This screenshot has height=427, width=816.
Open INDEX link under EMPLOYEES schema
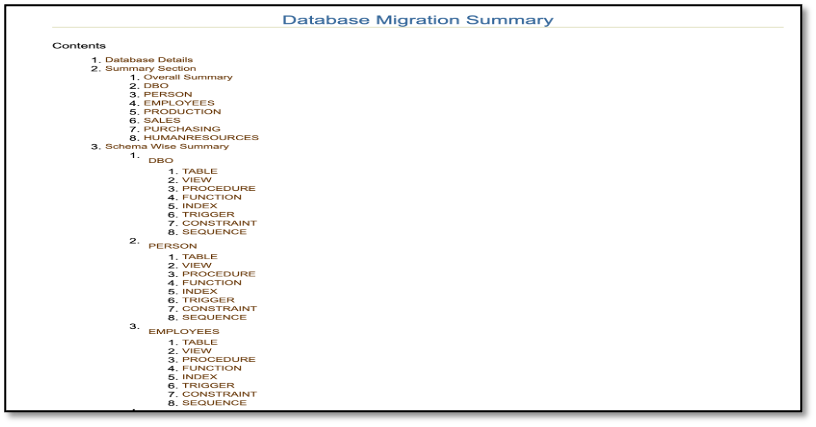click(x=199, y=377)
